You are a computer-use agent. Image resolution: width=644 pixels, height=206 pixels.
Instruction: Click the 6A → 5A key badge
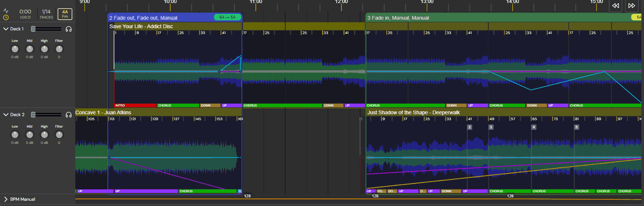227,17
